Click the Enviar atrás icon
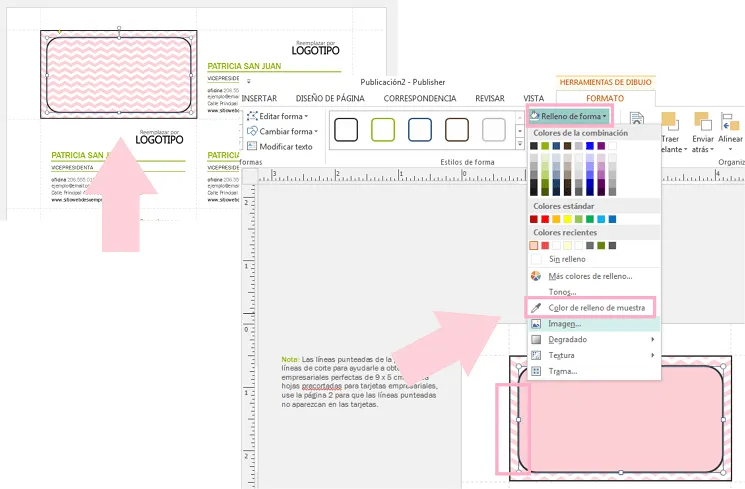745x489 pixels. [x=703, y=121]
